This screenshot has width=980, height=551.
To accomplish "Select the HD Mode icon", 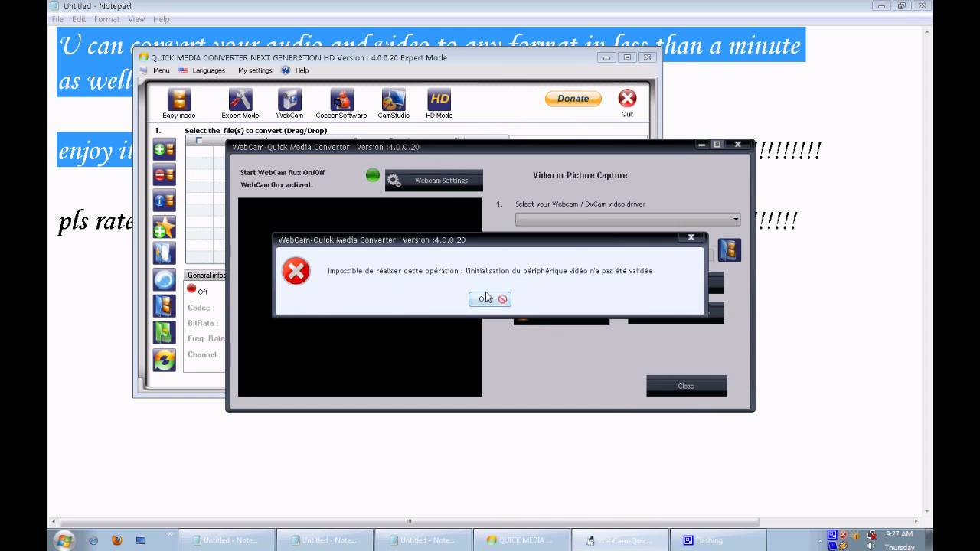I will point(439,99).
